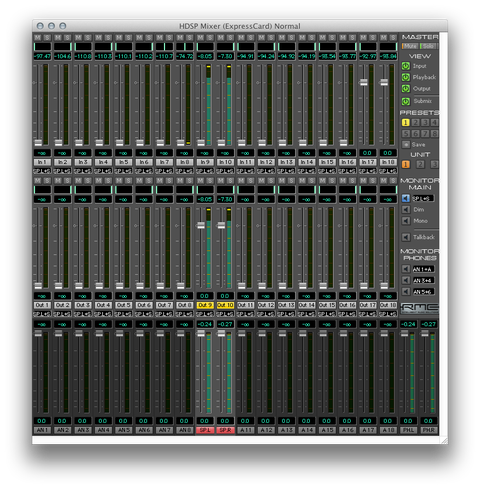
Task: Toggle the Submix power icon
Action: coord(406,101)
